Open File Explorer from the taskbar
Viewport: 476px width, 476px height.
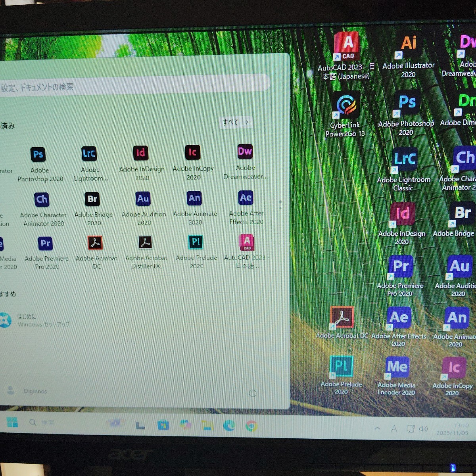(x=207, y=426)
